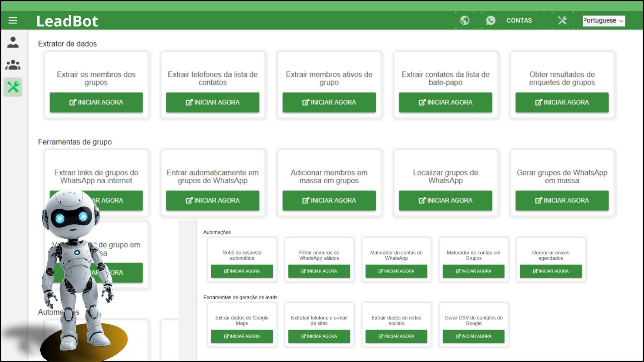Launch Localizar grupos de WhatsApp tool
This screenshot has height=362, width=644.
point(445,200)
